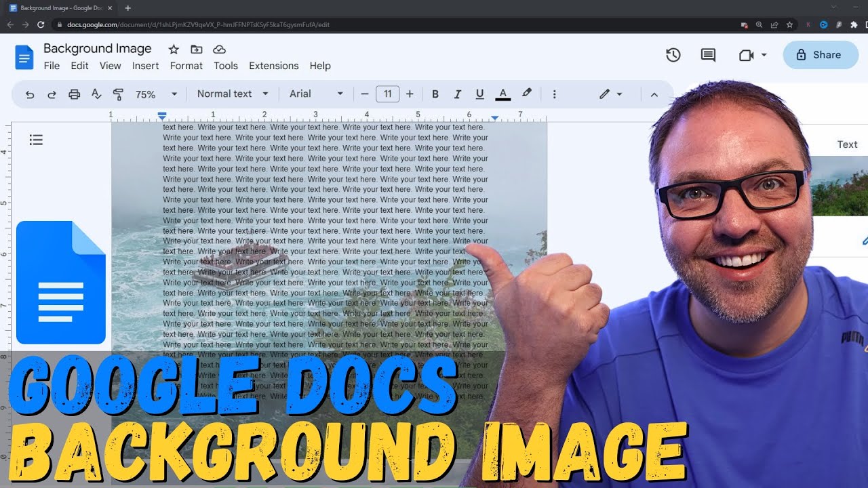Show the document outline list icon
The image size is (868, 488).
click(36, 140)
